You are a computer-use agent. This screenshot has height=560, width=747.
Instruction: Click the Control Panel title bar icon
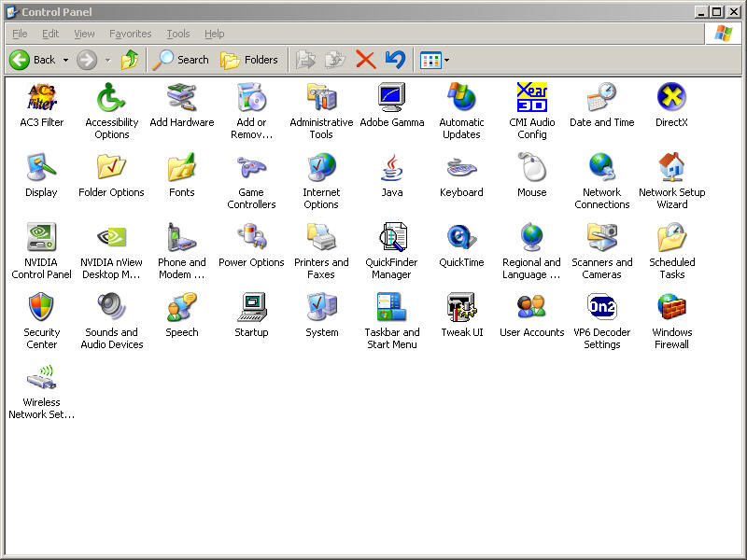point(12,12)
